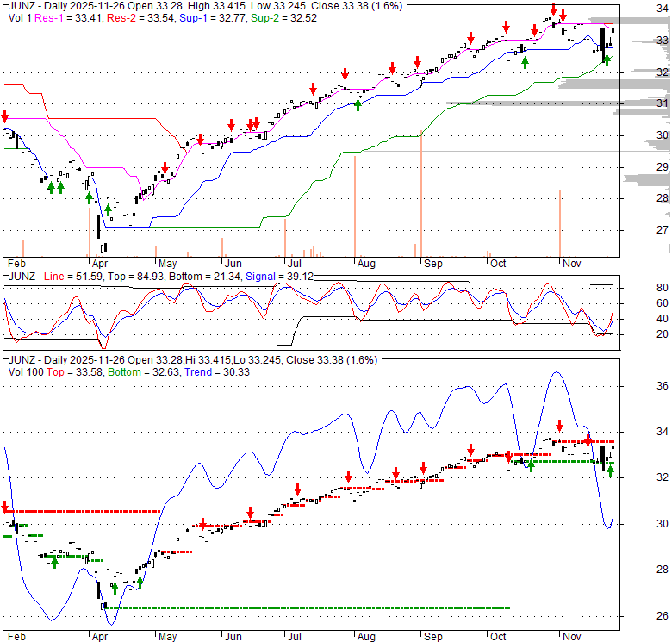Click the Nov month label on the bottom axis
This screenshot has width=672, height=642.
tap(571, 637)
